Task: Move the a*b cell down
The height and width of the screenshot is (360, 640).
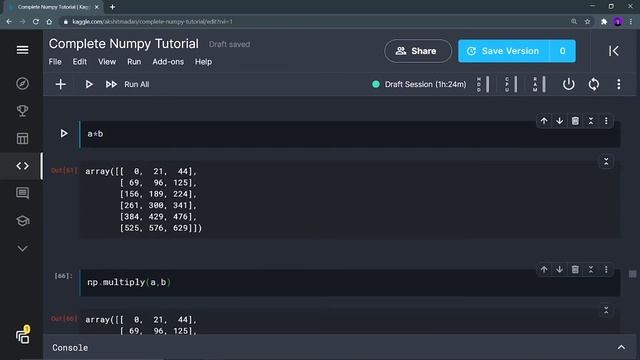Action: pyautogui.click(x=560, y=121)
